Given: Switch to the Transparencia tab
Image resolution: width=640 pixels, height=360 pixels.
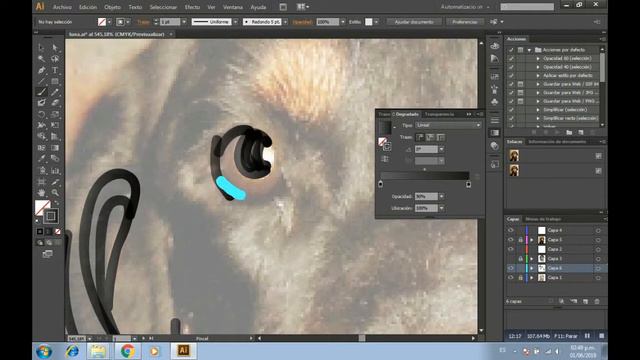Looking at the screenshot, I should coord(439,114).
